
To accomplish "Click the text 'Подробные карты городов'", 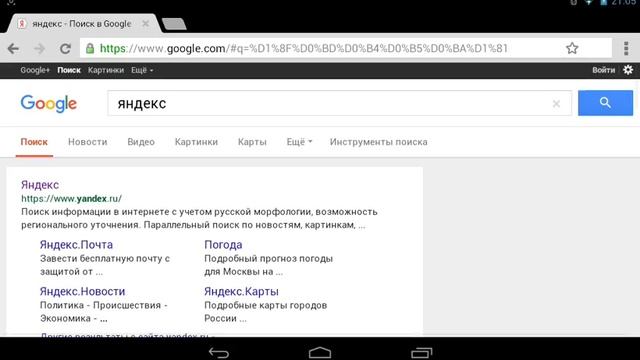I will [x=266, y=305].
